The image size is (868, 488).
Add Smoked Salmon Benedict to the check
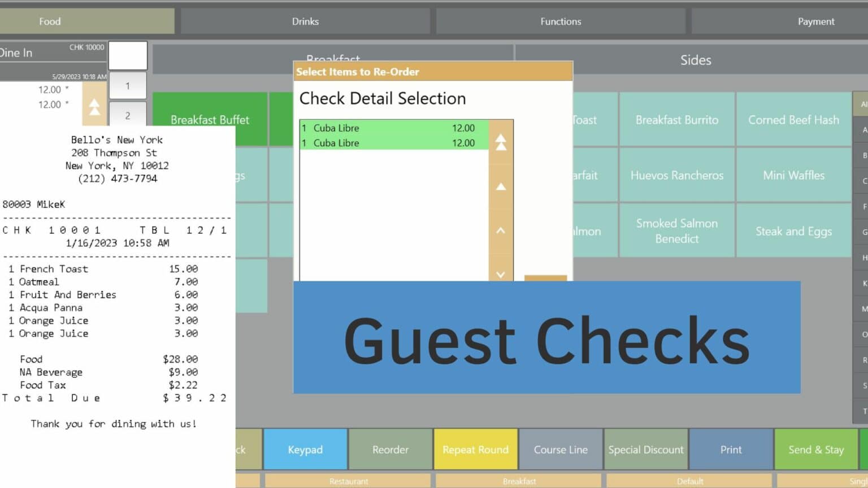pyautogui.click(x=676, y=230)
